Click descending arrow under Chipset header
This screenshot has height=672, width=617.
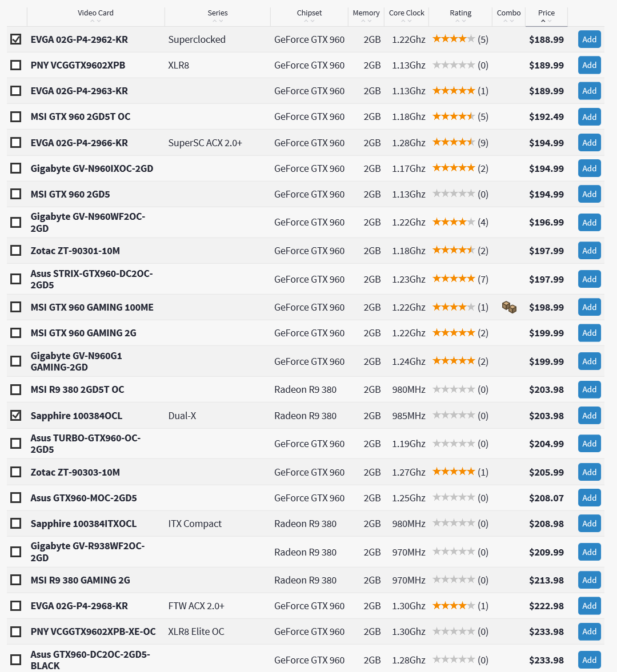(x=312, y=21)
